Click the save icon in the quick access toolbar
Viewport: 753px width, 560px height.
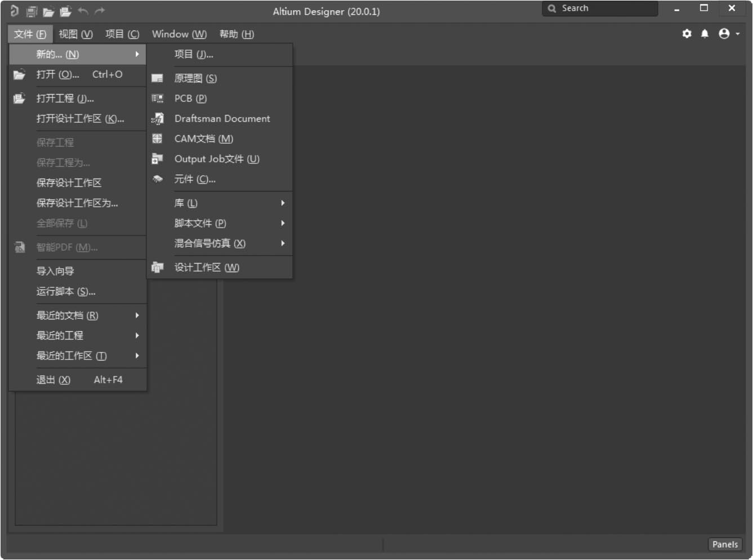[x=32, y=11]
